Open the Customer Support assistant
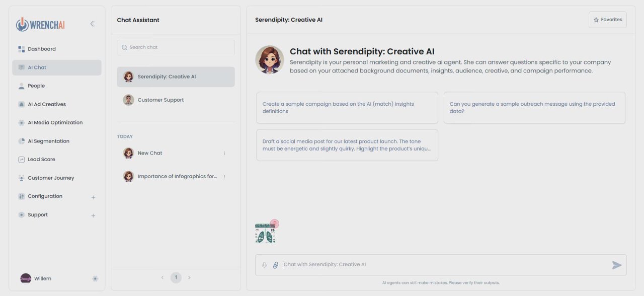The image size is (644, 296). 160,100
